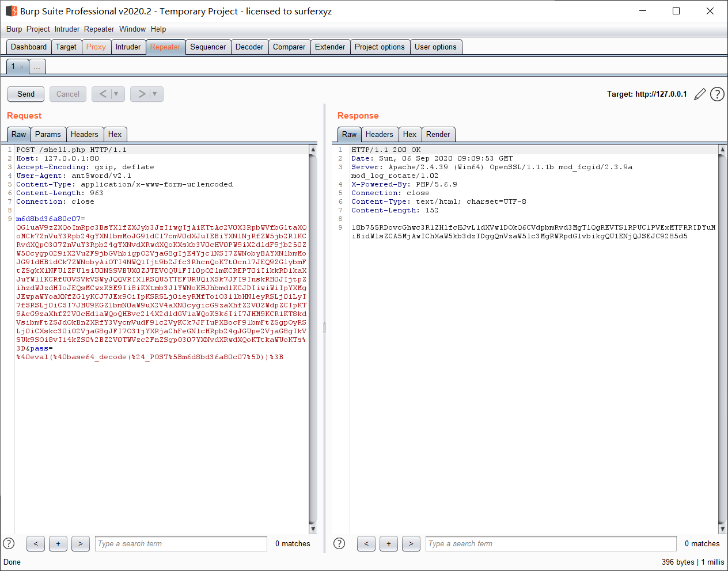Click the Burp Suite logo icon
The image size is (728, 571).
point(11,11)
